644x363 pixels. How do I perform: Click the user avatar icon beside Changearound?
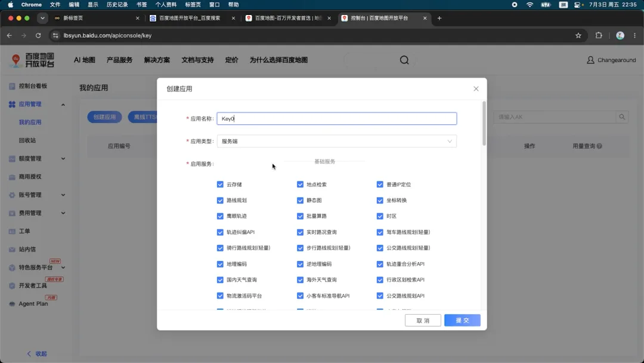[590, 60]
